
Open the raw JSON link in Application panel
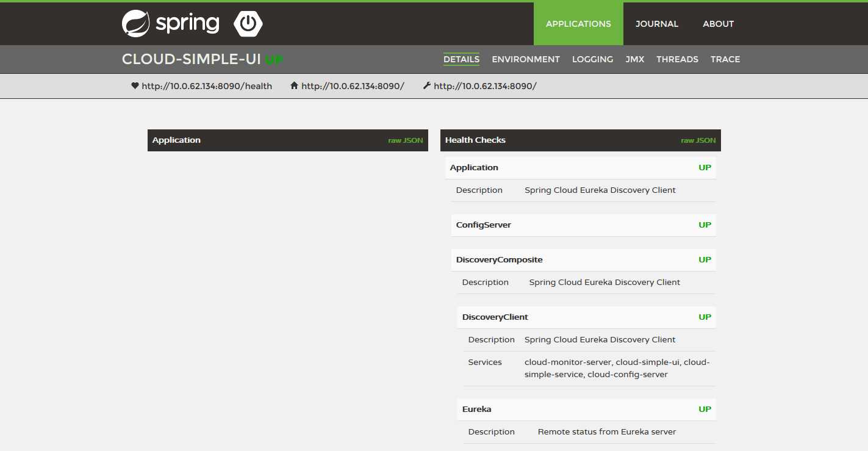[x=406, y=140]
